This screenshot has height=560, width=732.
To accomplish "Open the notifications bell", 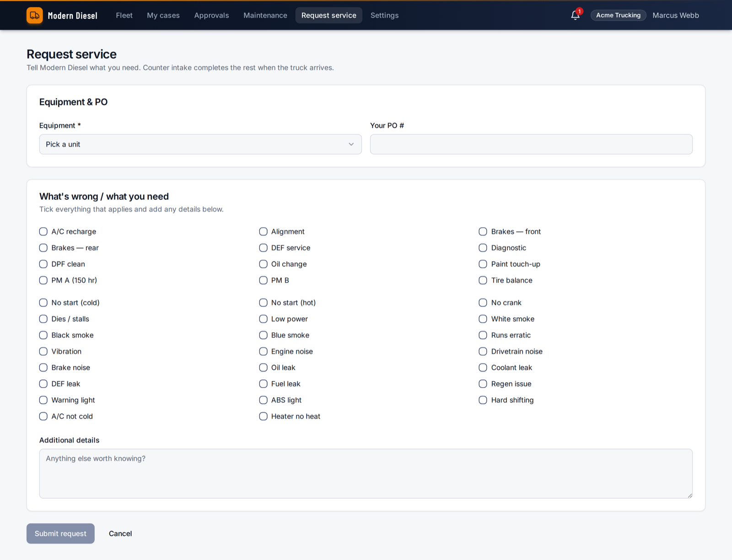I will 576,15.
